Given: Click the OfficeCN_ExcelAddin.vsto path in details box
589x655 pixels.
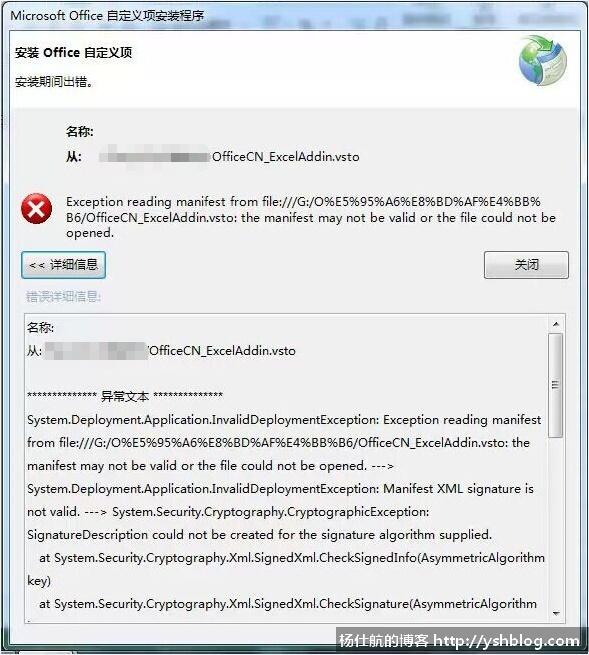Looking at the screenshot, I should 222,351.
